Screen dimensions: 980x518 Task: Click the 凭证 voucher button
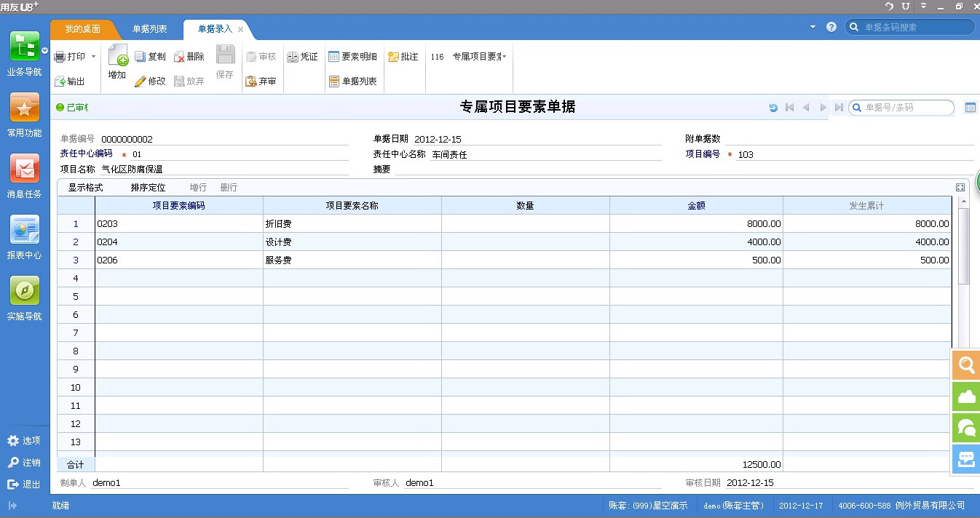(x=302, y=57)
